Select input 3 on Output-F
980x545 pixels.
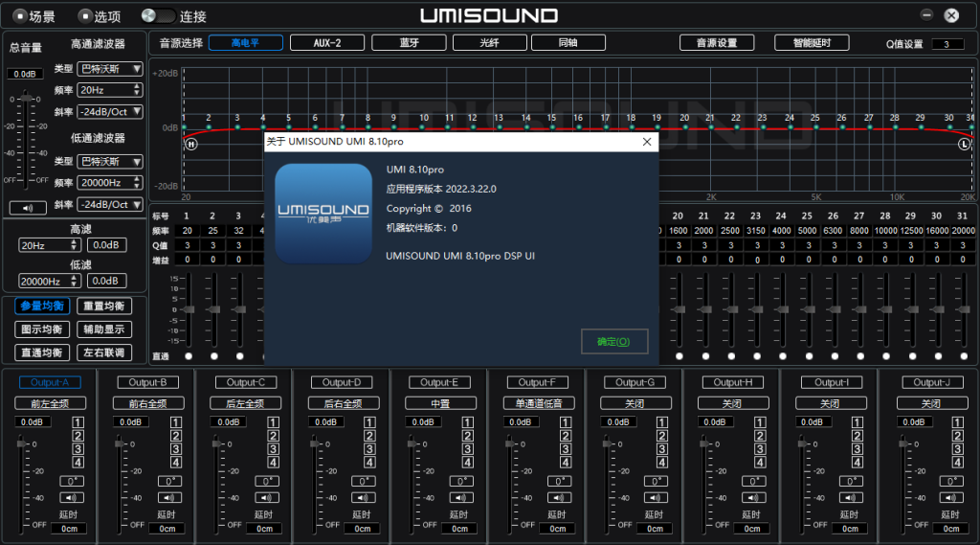pyautogui.click(x=566, y=449)
